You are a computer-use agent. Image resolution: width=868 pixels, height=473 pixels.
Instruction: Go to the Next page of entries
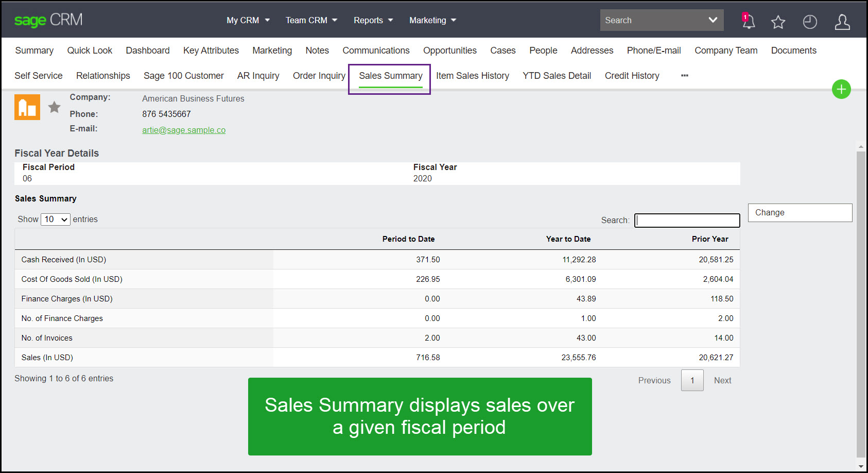click(x=722, y=380)
